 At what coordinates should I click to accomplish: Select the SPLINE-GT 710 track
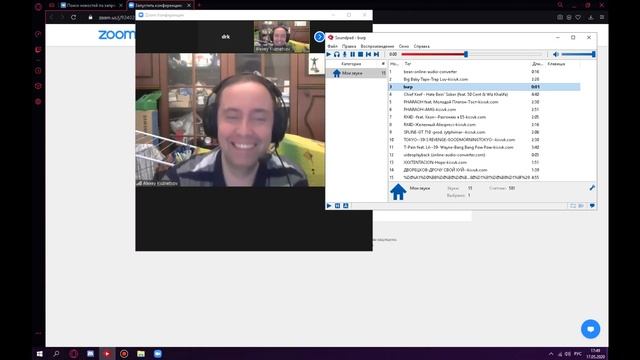484,132
